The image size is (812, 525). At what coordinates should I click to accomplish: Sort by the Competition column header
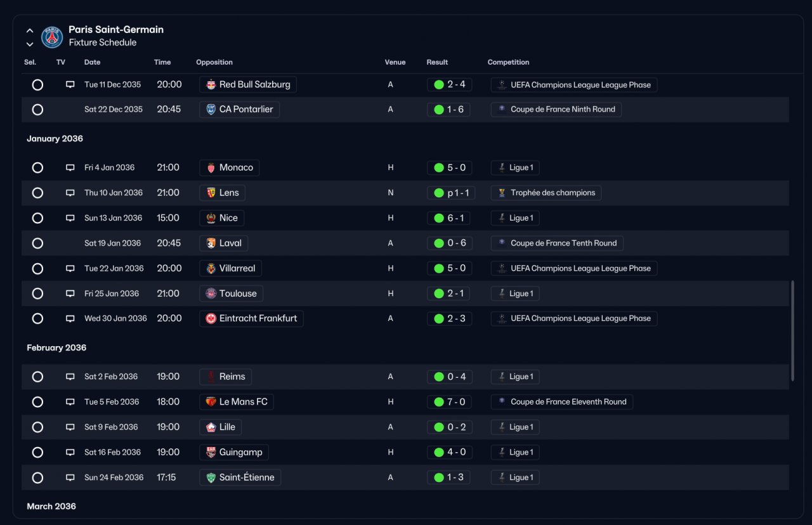(x=508, y=62)
